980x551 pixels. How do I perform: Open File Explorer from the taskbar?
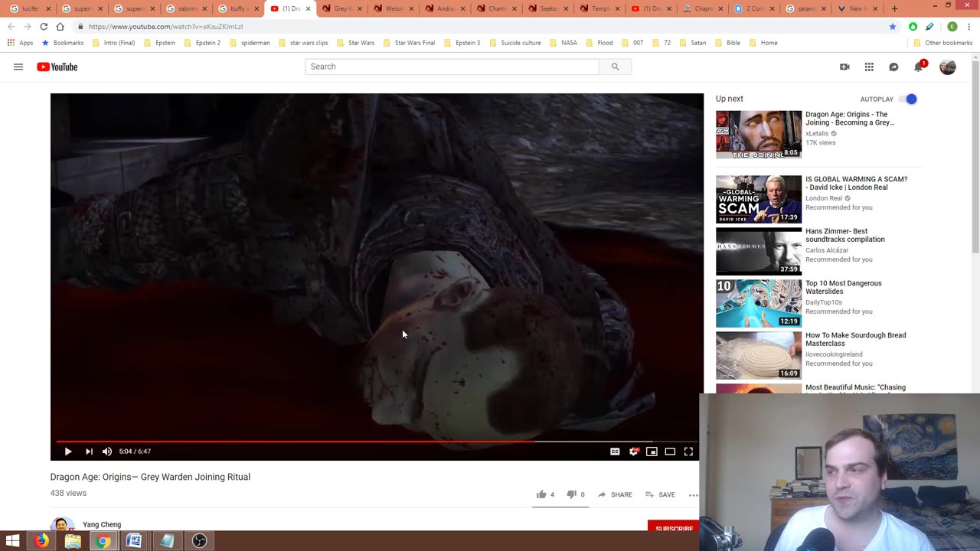point(73,541)
